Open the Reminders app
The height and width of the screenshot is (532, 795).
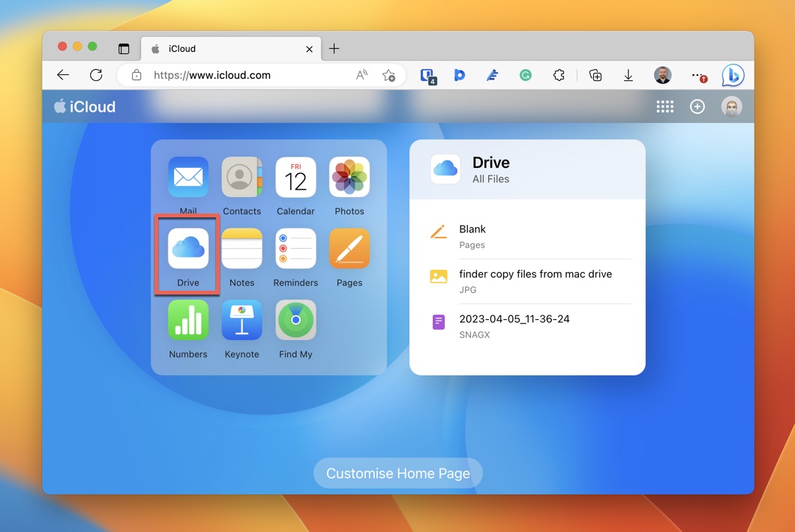(x=295, y=249)
